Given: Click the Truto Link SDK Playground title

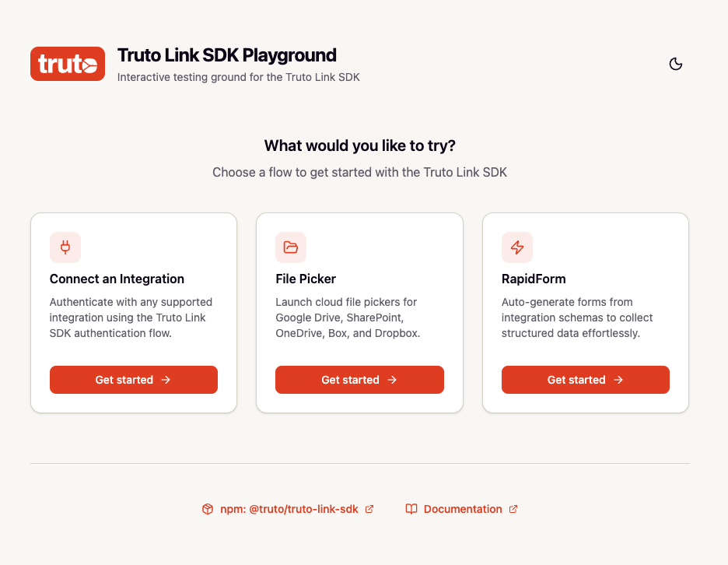Looking at the screenshot, I should [x=227, y=55].
